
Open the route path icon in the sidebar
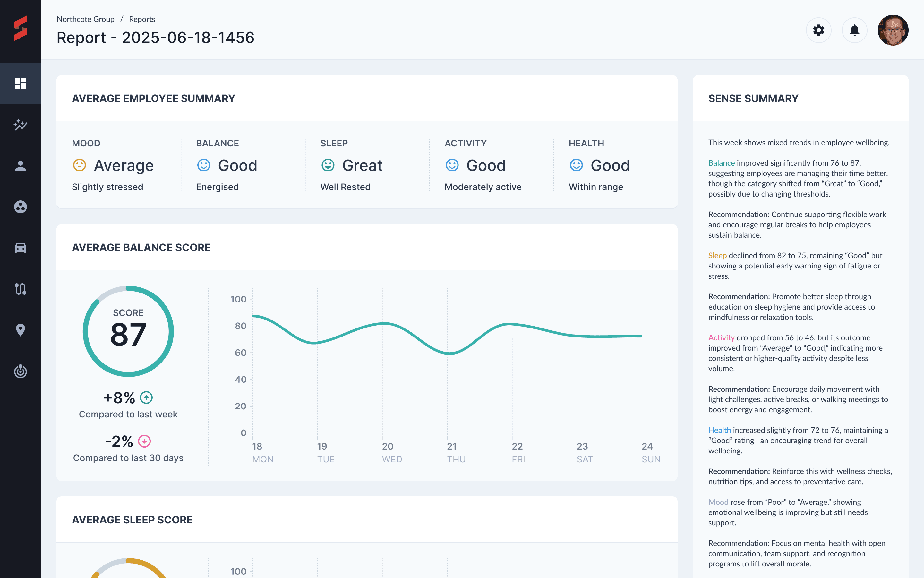21,289
